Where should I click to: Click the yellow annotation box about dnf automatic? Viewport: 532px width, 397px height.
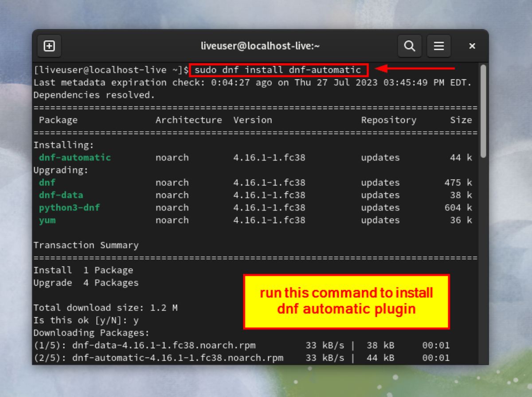coord(347,302)
